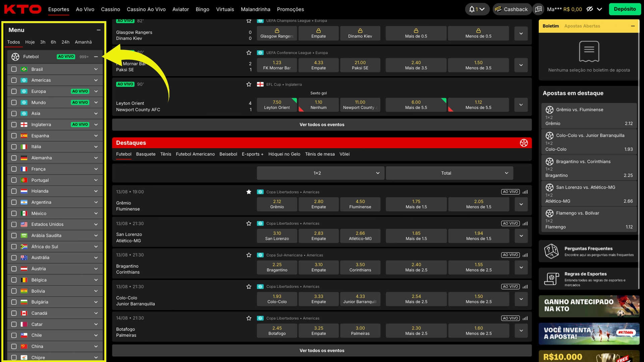Viewport: 644px width, 362px height.
Task: Check the Portugal checkbox
Action: coord(14,180)
